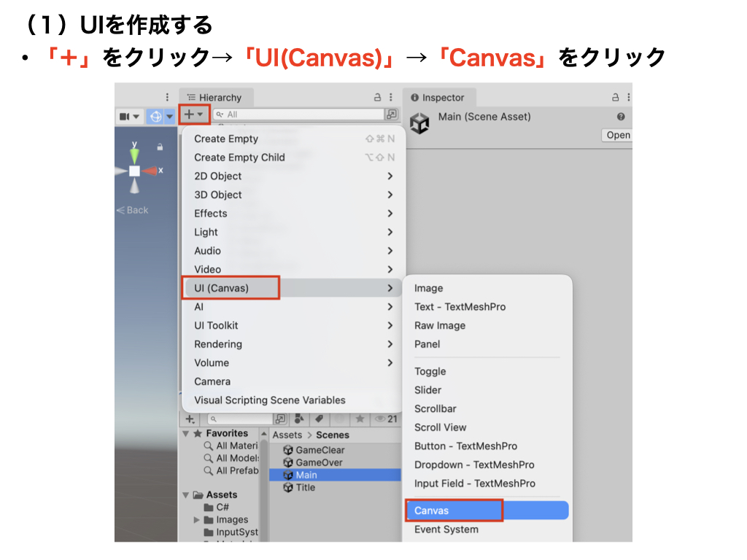Click the Assets breadcrumb link
The image size is (747, 560).
[287, 435]
